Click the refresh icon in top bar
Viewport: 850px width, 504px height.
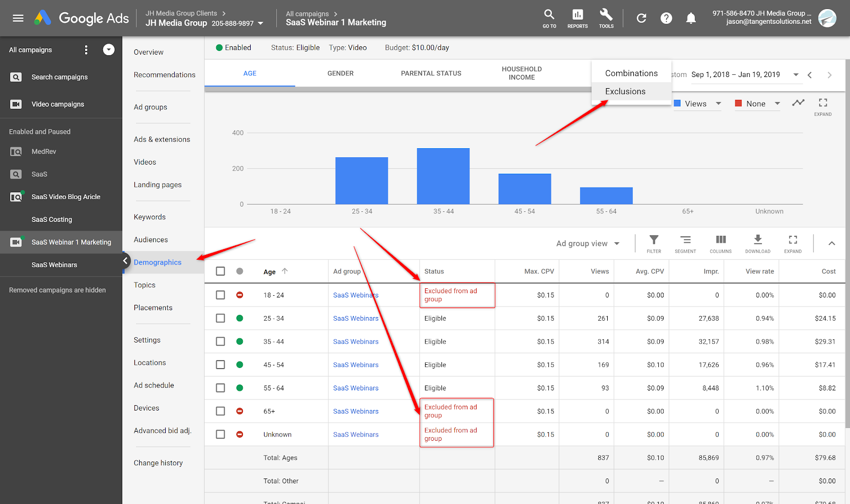[641, 19]
